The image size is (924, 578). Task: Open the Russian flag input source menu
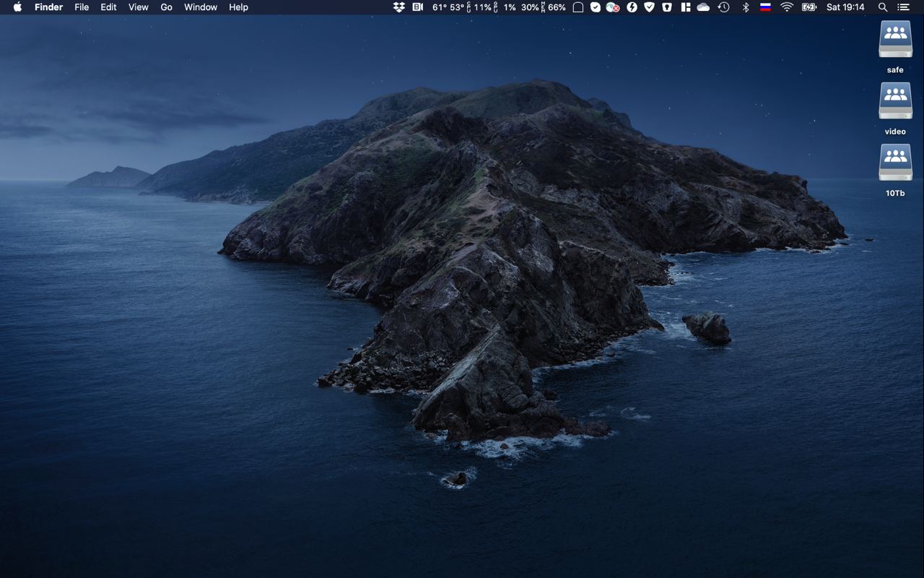pyautogui.click(x=765, y=7)
